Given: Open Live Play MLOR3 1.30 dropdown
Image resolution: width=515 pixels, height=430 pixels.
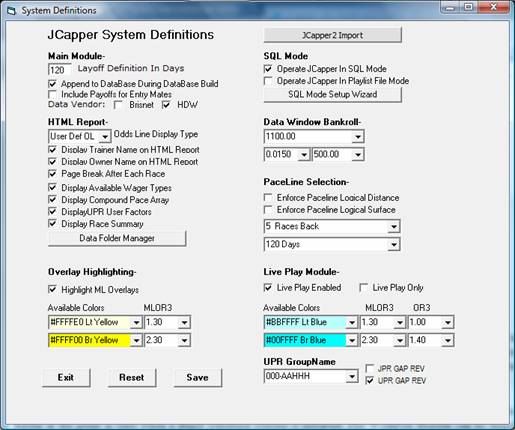Looking at the screenshot, I should coord(400,322).
